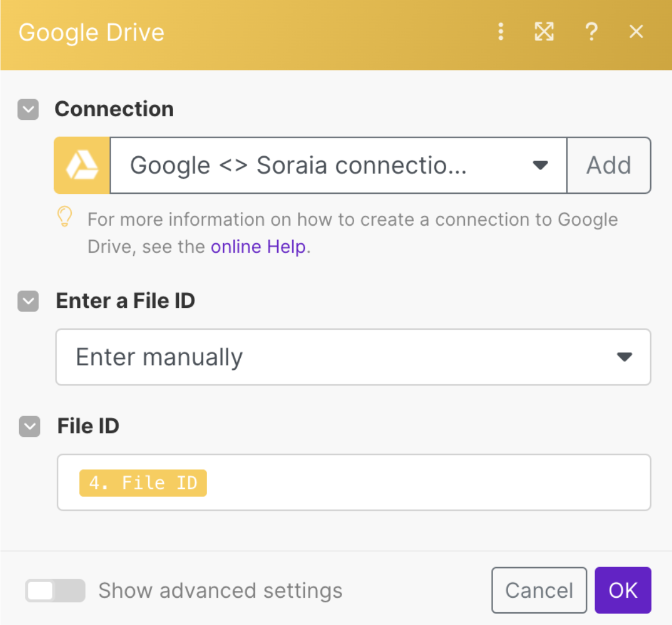This screenshot has height=625, width=672.
Task: Select the 4. File ID pill
Action: point(143,483)
